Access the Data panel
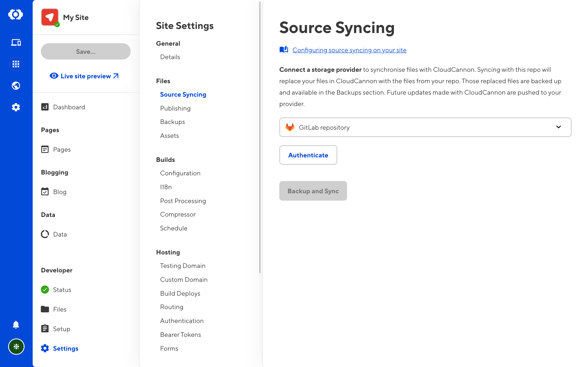The width and height of the screenshot is (588, 367). pos(60,234)
